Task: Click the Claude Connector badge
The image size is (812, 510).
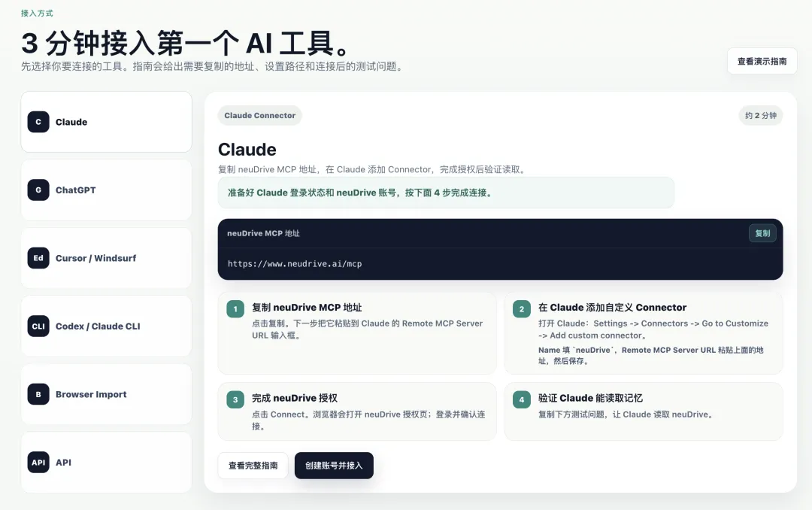Action: point(260,116)
